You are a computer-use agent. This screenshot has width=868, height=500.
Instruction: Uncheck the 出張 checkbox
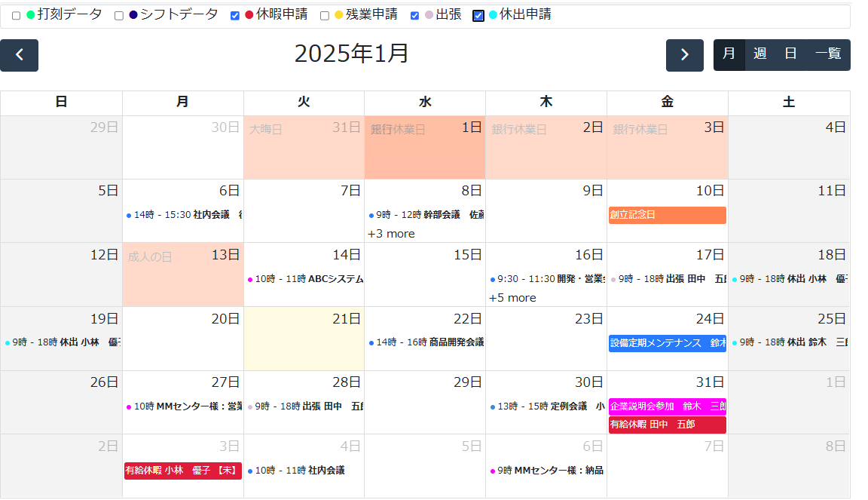pos(415,16)
